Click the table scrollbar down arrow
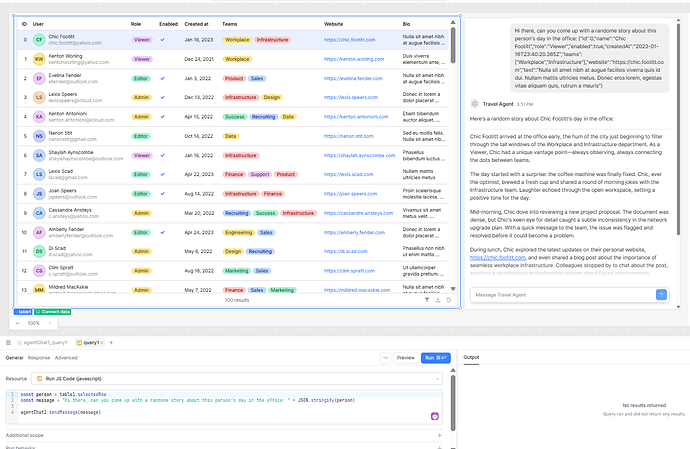Screen dimensions: 690x449 tap(453, 289)
